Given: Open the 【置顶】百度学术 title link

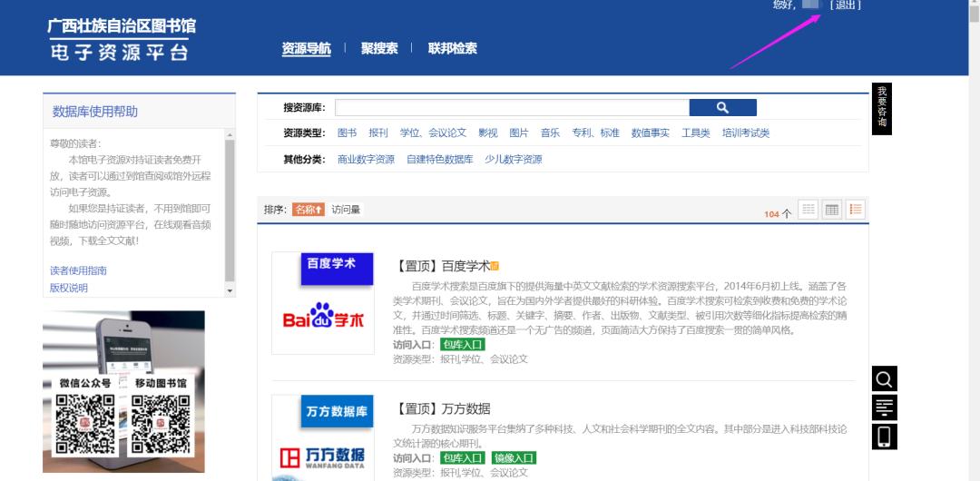Looking at the screenshot, I should pyautogui.click(x=442, y=267).
